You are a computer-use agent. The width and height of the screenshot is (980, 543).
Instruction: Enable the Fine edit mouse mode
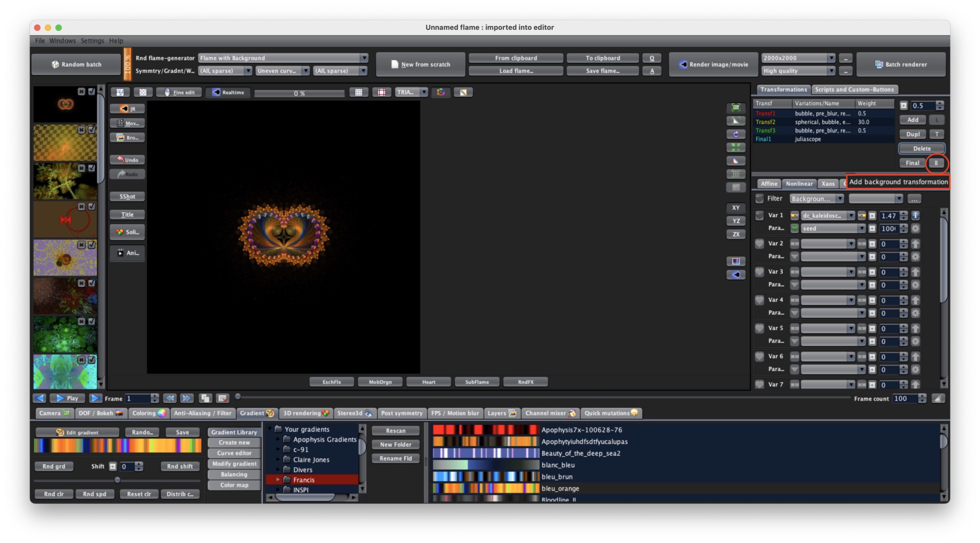pyautogui.click(x=179, y=92)
